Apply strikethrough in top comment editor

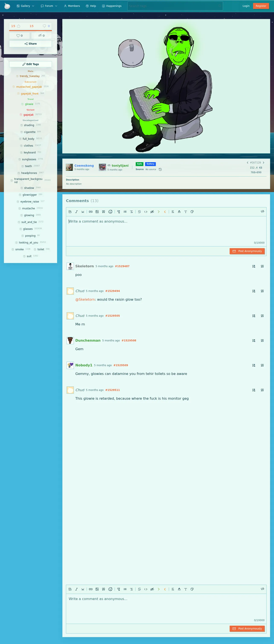click(x=139, y=212)
